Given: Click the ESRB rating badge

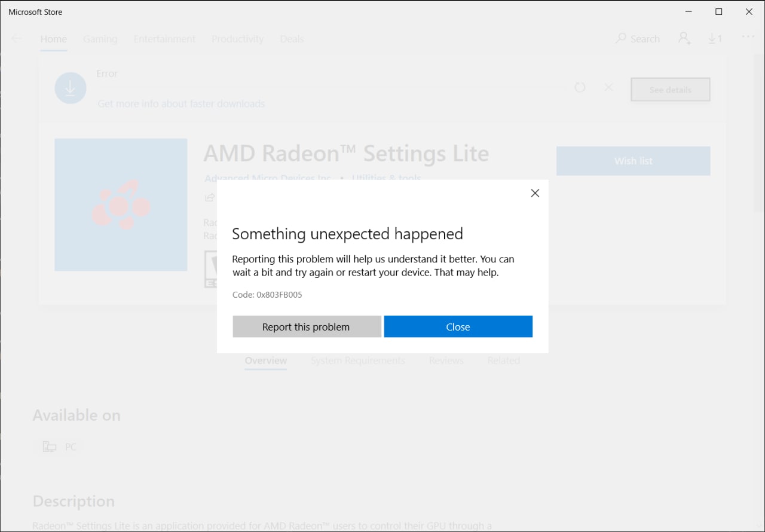Looking at the screenshot, I should click(211, 269).
